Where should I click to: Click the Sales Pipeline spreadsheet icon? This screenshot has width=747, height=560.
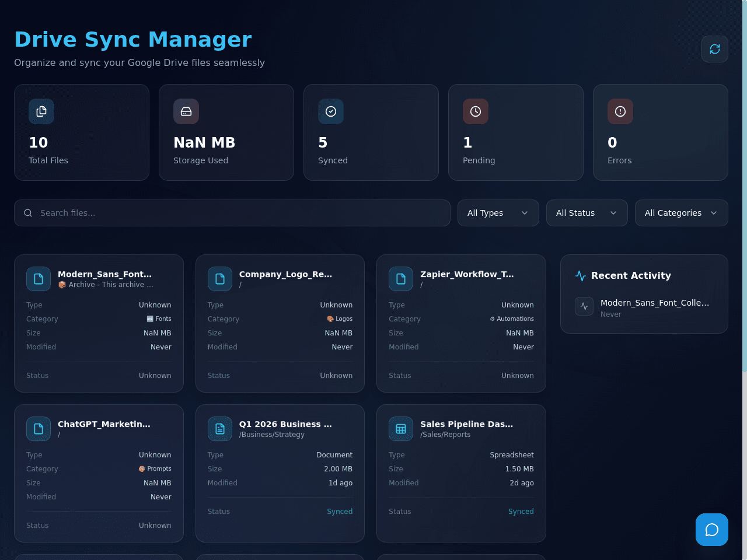click(401, 429)
